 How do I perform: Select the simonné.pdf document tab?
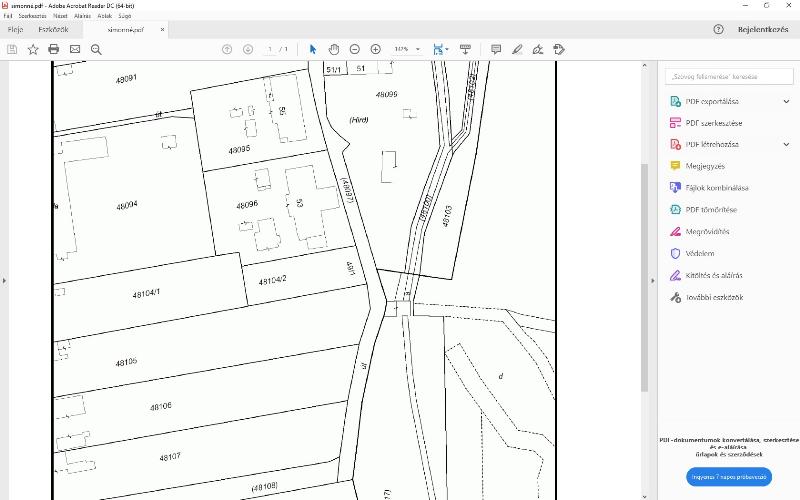click(126, 30)
